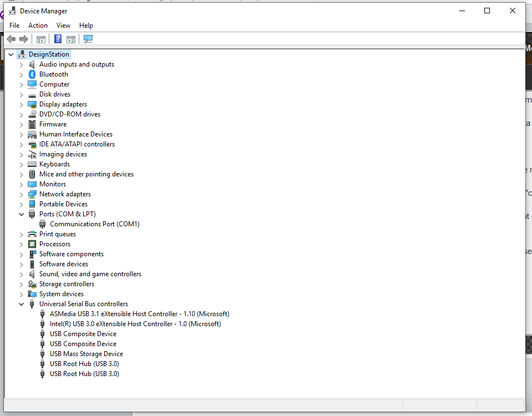Select the Software components label
The height and width of the screenshot is (416, 532).
[71, 254]
